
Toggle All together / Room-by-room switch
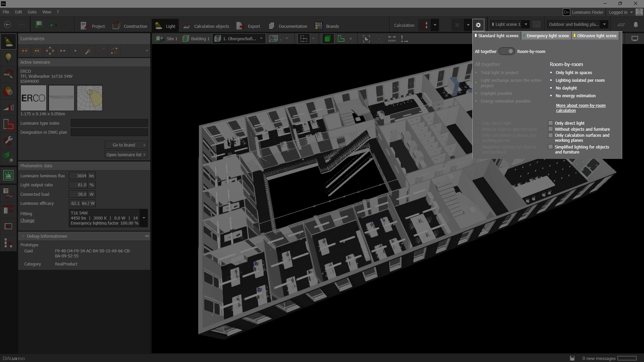click(x=506, y=51)
